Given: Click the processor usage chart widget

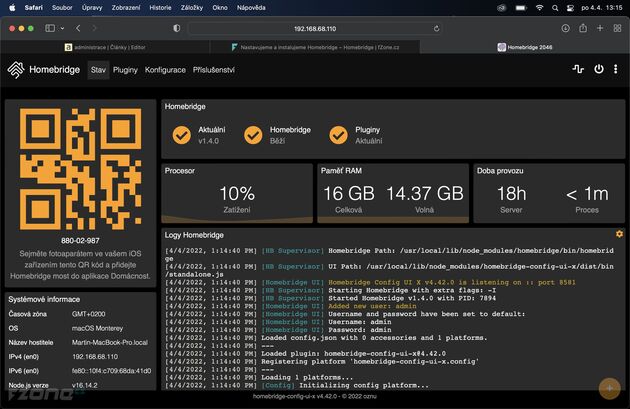Looking at the screenshot, I should [x=236, y=194].
